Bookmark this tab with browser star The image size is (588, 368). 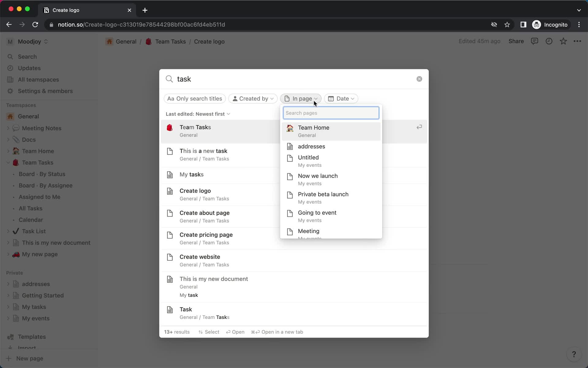(x=507, y=25)
